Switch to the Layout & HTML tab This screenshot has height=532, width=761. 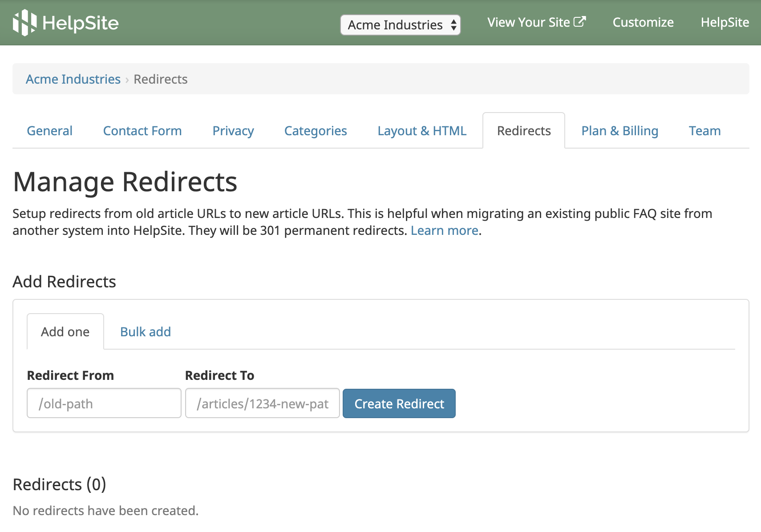pyautogui.click(x=422, y=131)
